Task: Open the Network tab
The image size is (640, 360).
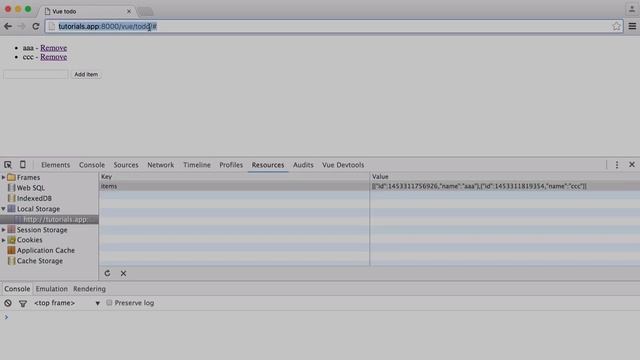Action: (160, 165)
